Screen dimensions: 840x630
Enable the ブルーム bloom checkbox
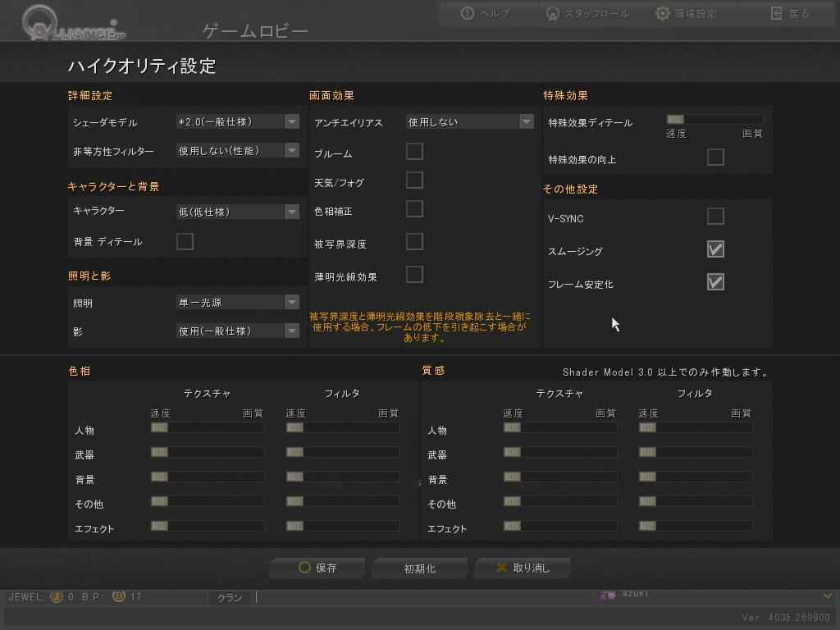click(414, 152)
